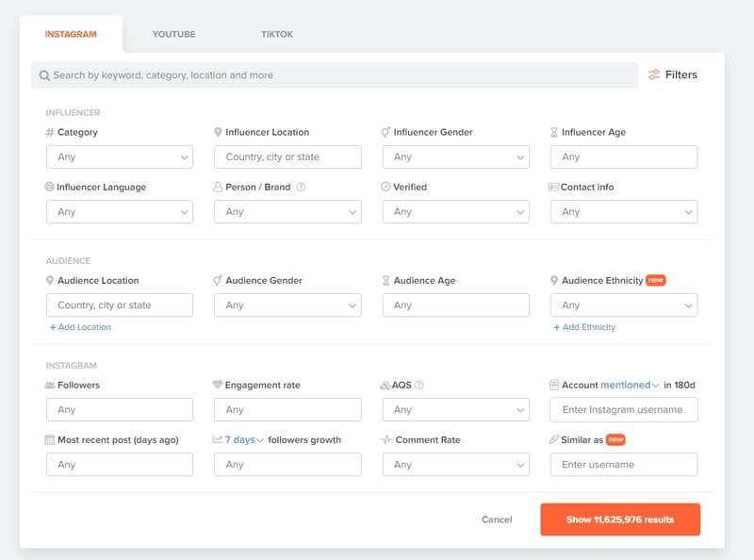
Task: Focus the followers growth field
Action: tap(287, 465)
